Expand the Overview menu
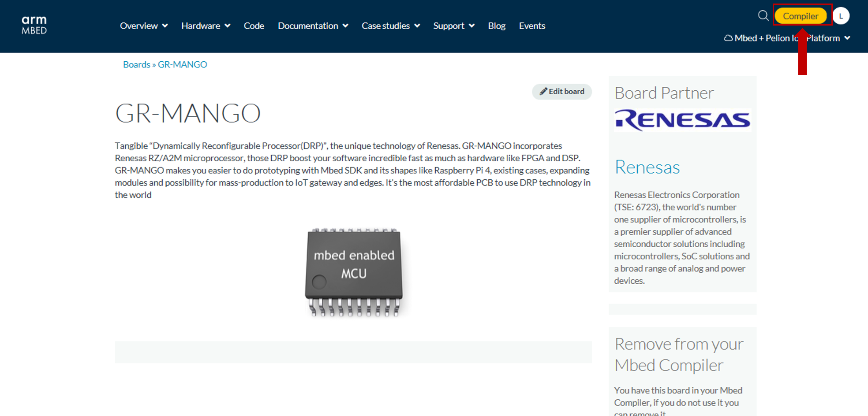The height and width of the screenshot is (416, 868). (x=143, y=26)
